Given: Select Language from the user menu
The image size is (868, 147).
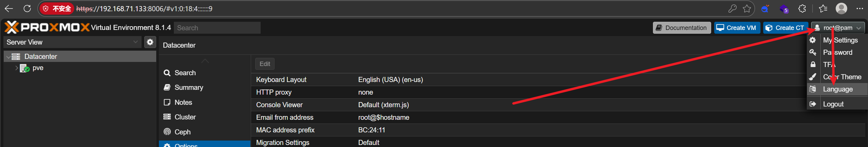Looking at the screenshot, I should [837, 89].
